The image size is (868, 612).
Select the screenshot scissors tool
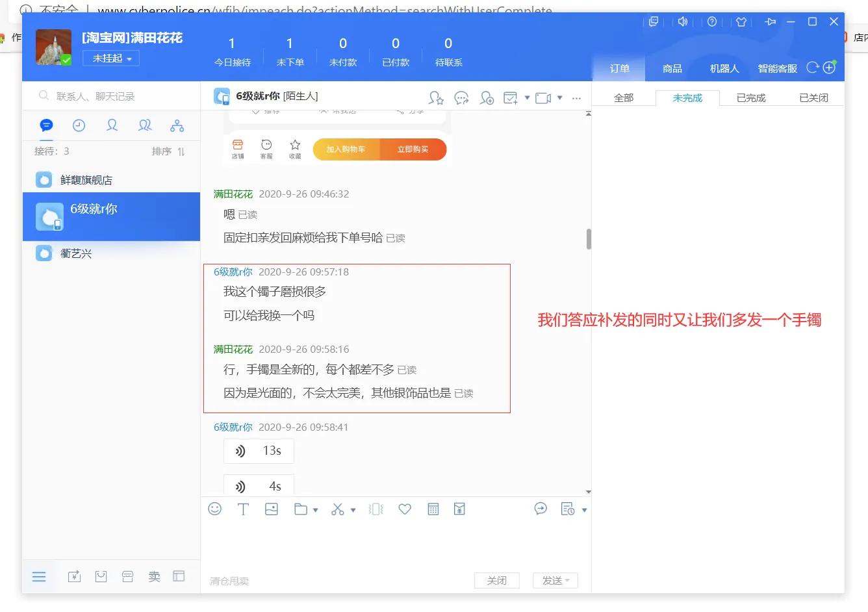pos(338,509)
